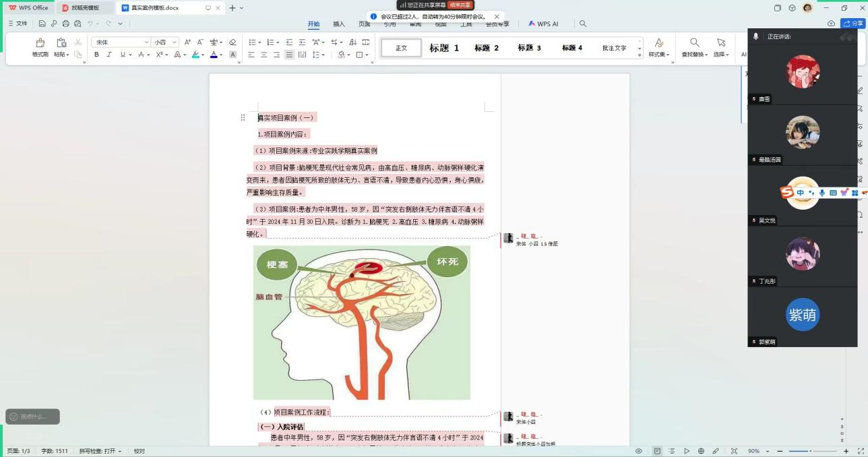Click the increase font size icon

coord(187,42)
